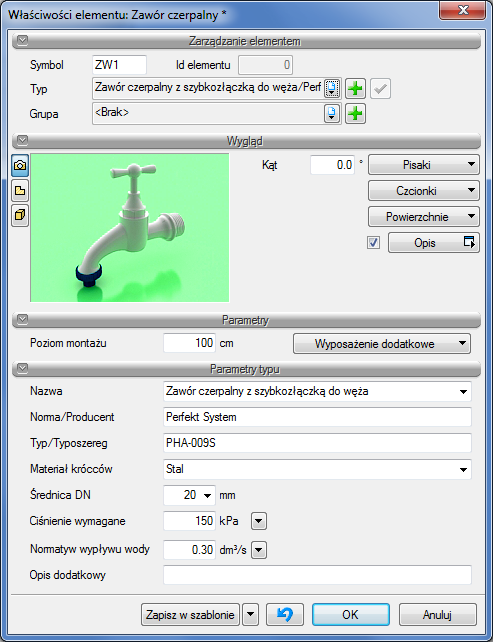The image size is (493, 642).
Task: Collapse the Parametry typu section
Action: pyautogui.click(x=23, y=368)
